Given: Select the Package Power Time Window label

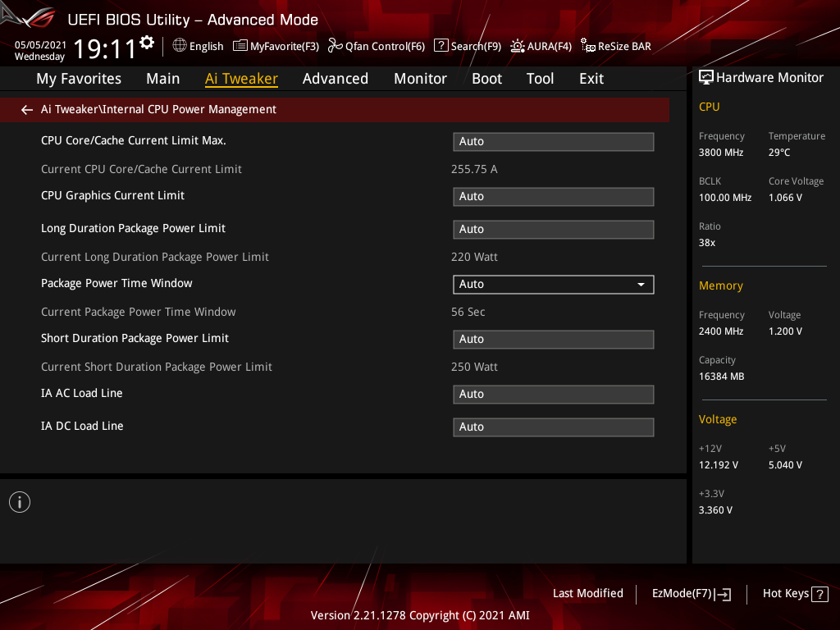Looking at the screenshot, I should point(116,283).
